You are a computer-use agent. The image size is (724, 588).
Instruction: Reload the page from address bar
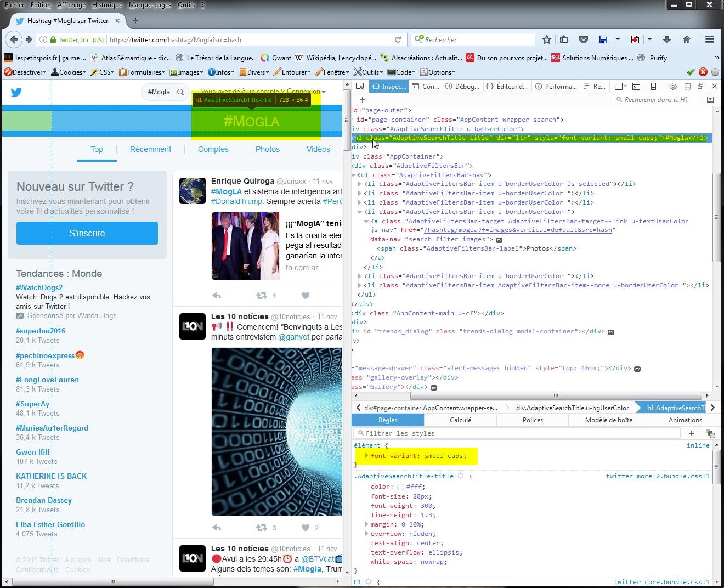click(x=398, y=39)
